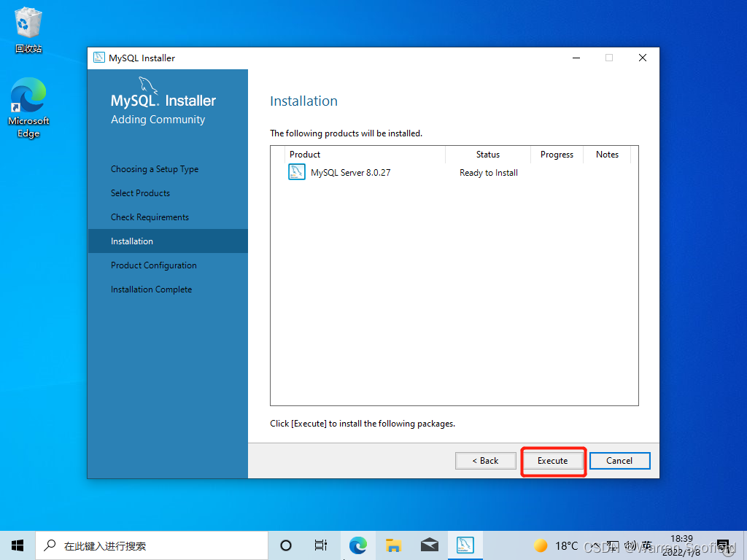The height and width of the screenshot is (560, 747).
Task: Launch Edge from the taskbar
Action: (357, 545)
